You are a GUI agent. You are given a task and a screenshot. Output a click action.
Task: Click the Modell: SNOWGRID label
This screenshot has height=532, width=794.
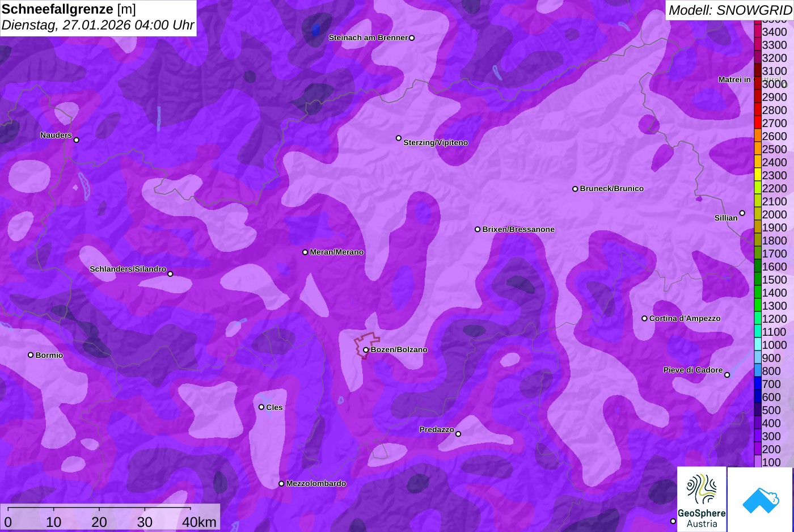point(730,10)
